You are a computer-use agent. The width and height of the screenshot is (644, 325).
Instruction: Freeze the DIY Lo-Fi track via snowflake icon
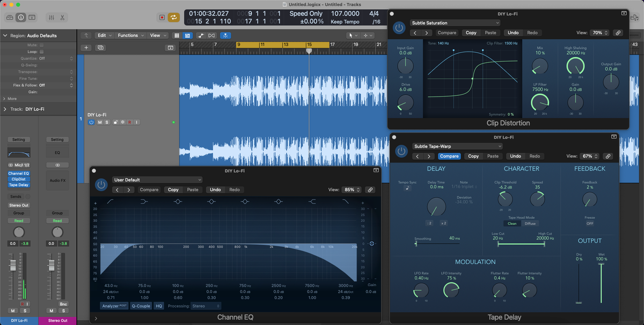point(122,122)
